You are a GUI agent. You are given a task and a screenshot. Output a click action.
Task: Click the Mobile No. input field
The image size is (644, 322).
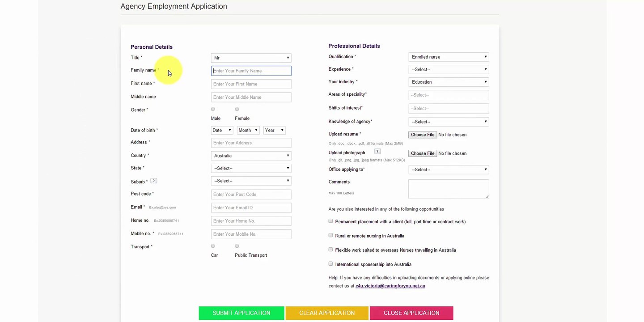pyautogui.click(x=251, y=234)
